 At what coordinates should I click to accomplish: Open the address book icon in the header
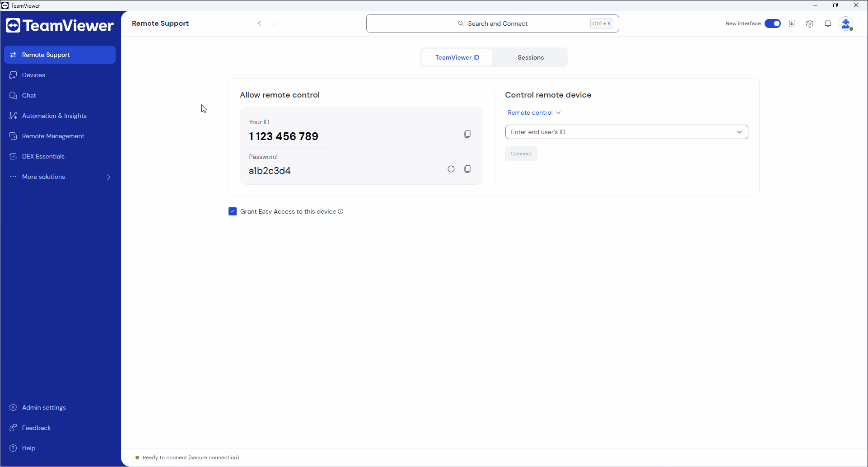[791, 23]
